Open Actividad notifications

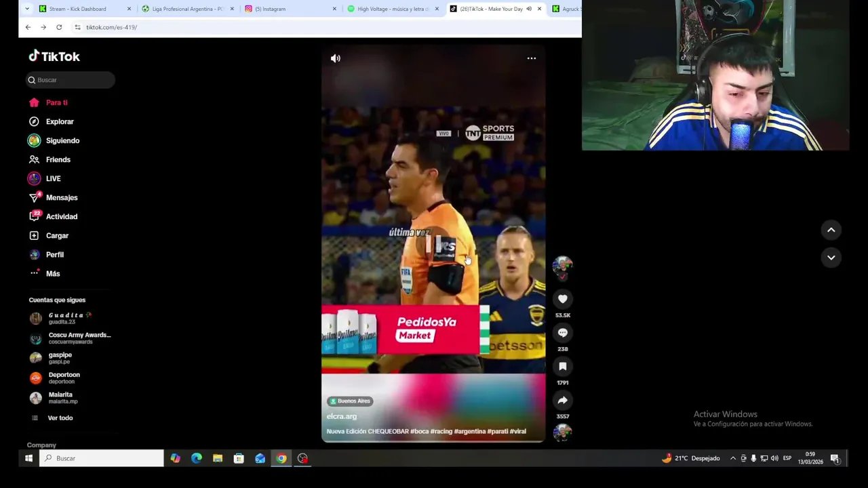pos(62,216)
